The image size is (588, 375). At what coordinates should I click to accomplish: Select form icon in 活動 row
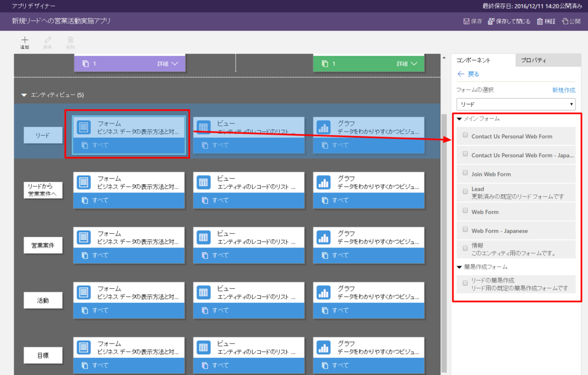84,292
